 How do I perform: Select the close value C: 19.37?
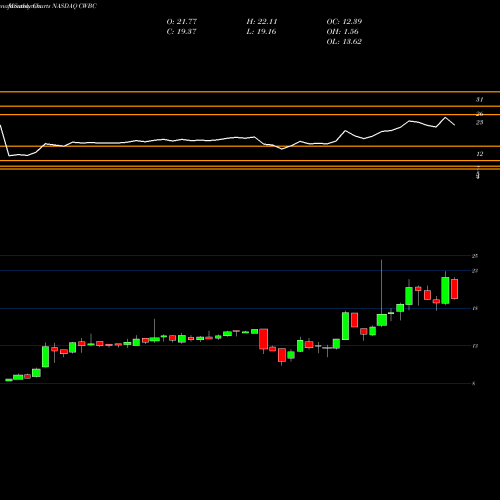tap(181, 31)
